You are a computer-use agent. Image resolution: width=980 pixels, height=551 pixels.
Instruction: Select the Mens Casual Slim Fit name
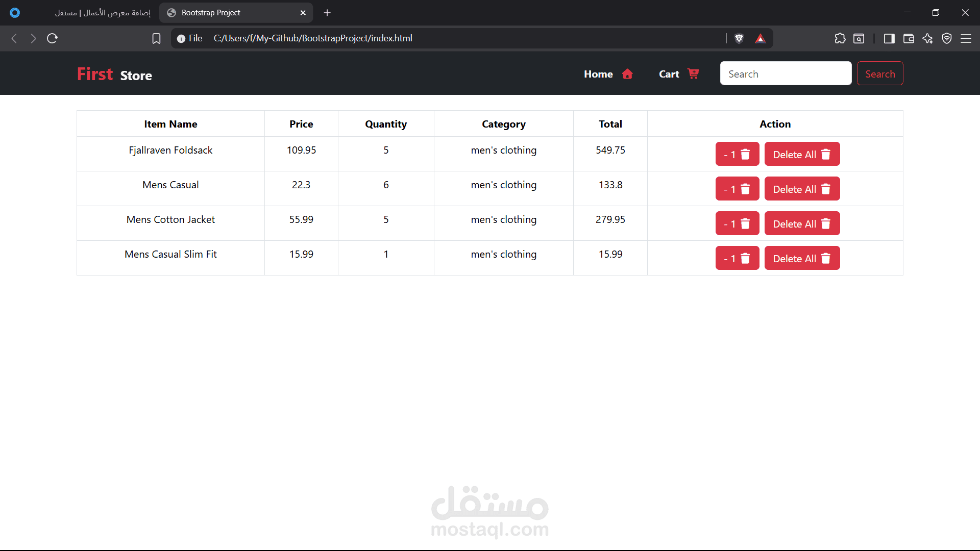point(170,254)
